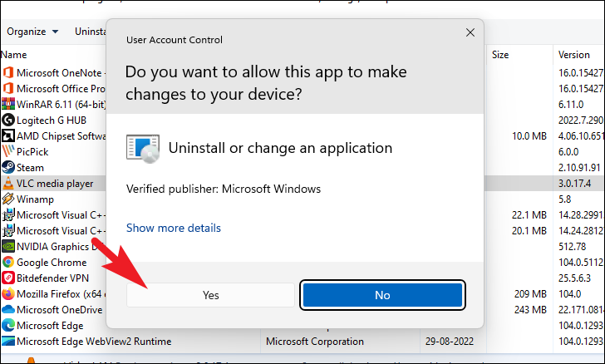The image size is (605, 364).
Task: Click the 6.11.0 version cell
Action: point(571,105)
